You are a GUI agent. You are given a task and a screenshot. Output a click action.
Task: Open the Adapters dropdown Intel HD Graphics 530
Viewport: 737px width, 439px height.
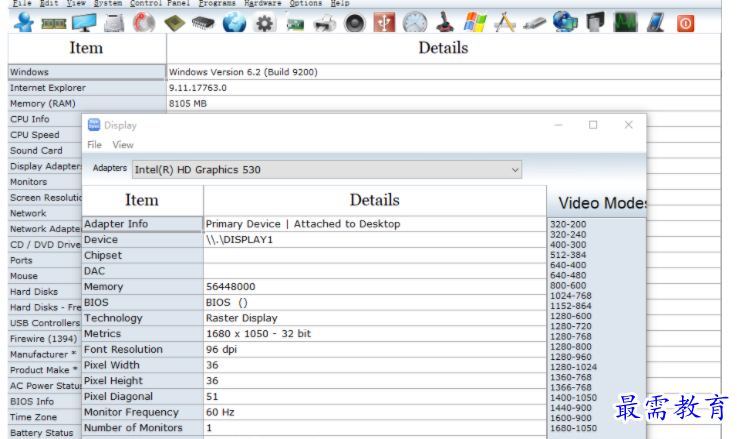tap(327, 170)
